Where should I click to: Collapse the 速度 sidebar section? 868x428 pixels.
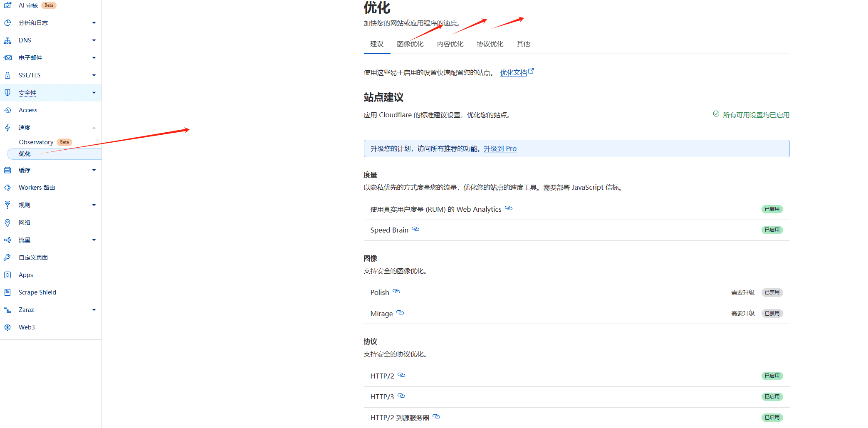94,127
